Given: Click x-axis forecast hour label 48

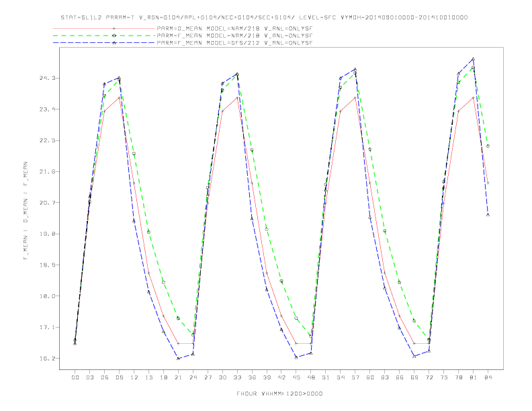Looking at the screenshot, I should tap(311, 377).
